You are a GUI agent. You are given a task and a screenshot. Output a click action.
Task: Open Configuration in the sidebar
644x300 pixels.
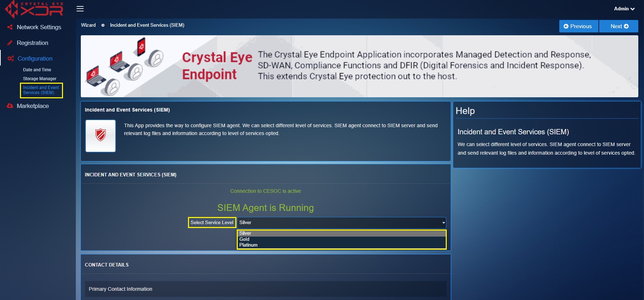35,58
